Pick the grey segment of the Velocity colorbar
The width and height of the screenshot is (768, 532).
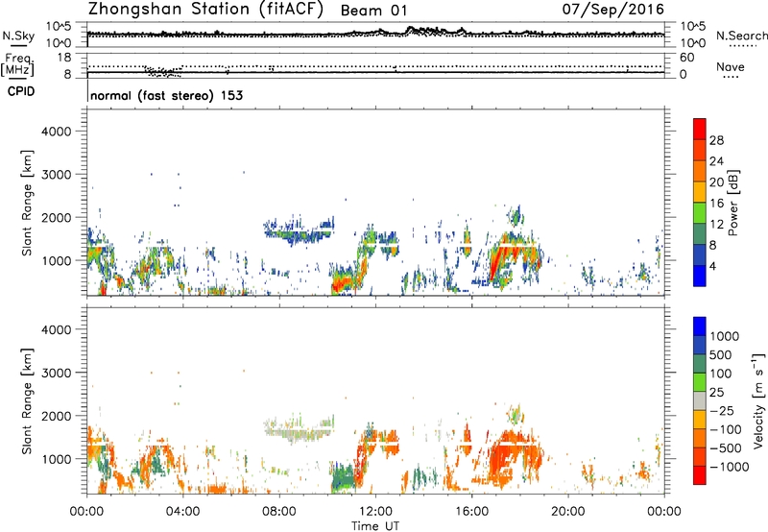(x=700, y=400)
